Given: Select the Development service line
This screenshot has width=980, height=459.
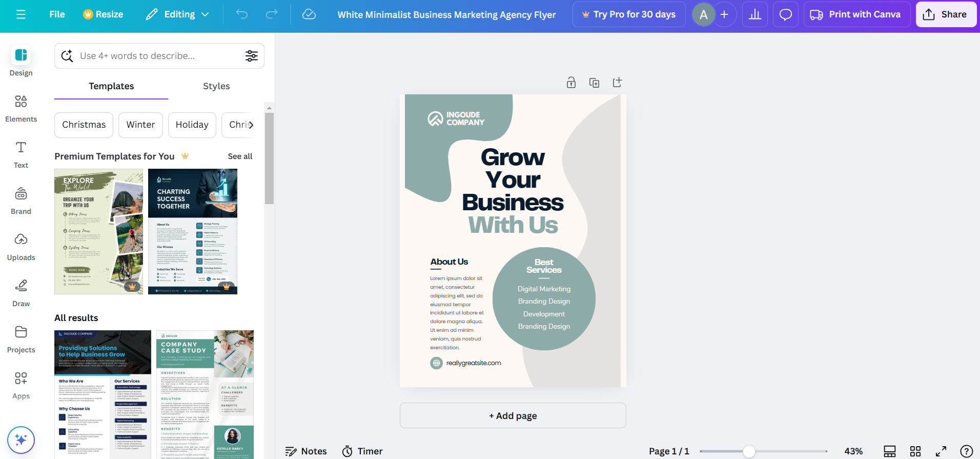Looking at the screenshot, I should [x=544, y=314].
